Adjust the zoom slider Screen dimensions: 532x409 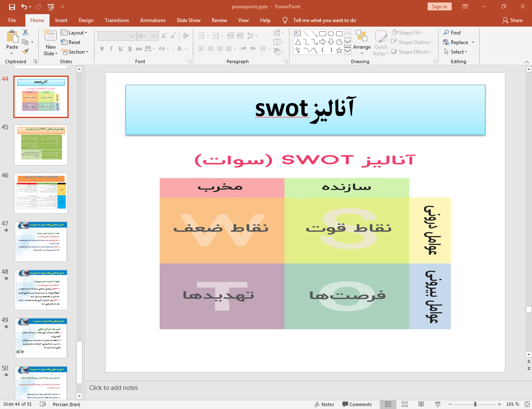tap(475, 404)
